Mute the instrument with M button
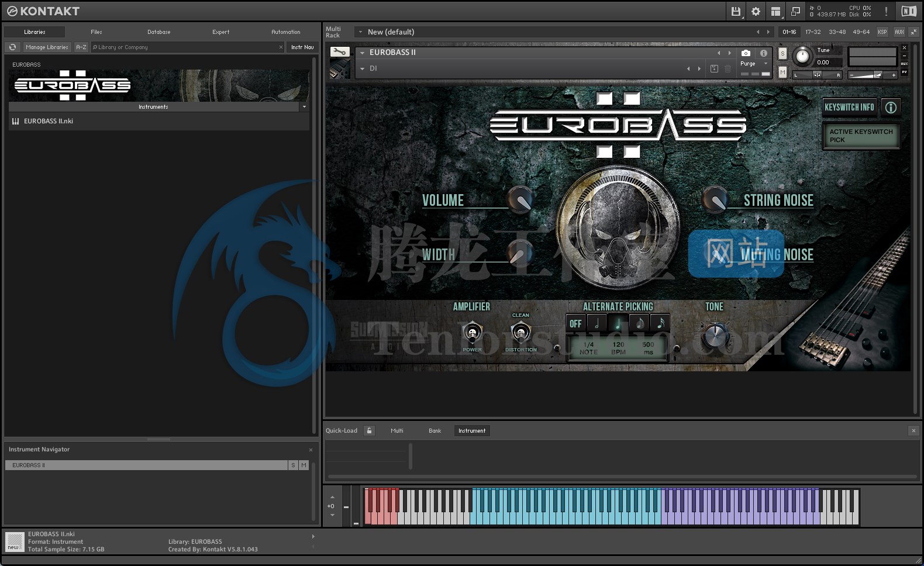Screen dimensions: 924x566 782,72
